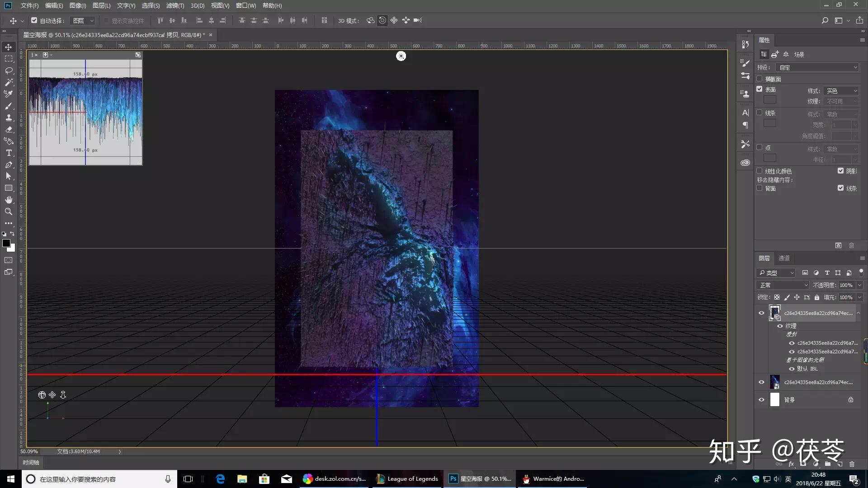Open the 时间轴 timeline panel
This screenshot has width=868, height=488.
coord(31,462)
